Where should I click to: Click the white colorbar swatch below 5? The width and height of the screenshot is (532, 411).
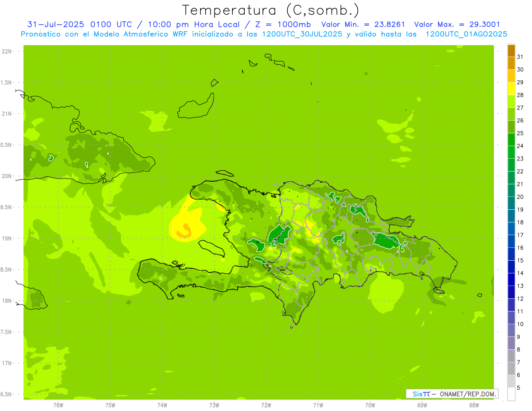tap(511, 394)
